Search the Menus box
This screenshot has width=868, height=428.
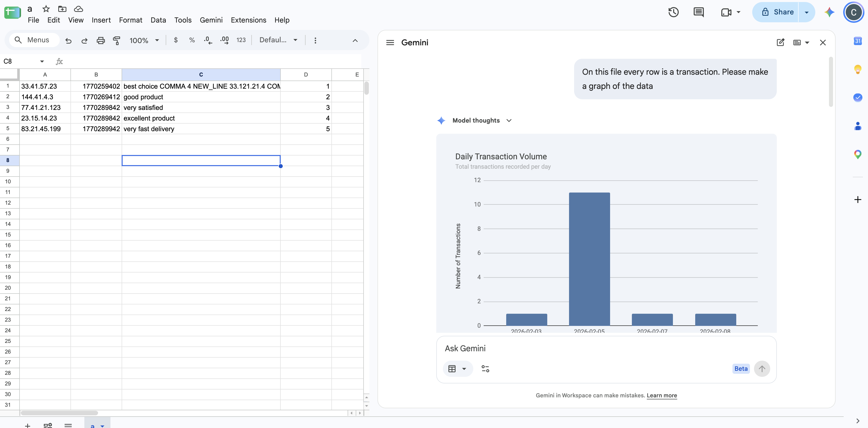pos(34,40)
